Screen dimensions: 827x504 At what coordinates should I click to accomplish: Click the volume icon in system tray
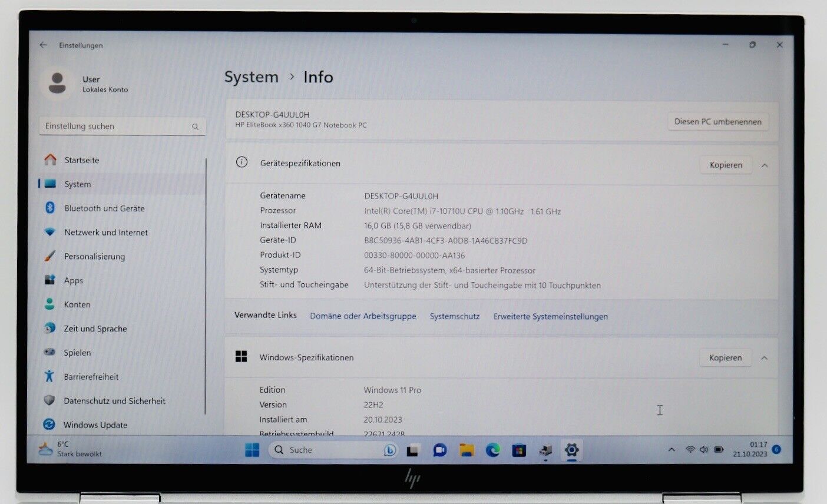pyautogui.click(x=704, y=450)
